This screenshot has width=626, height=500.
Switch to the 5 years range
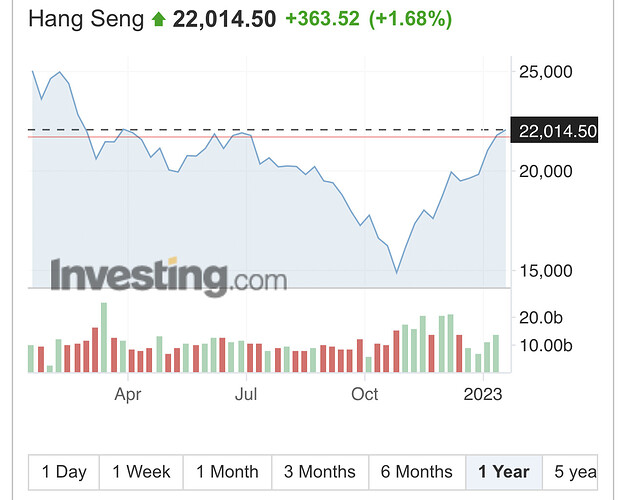pos(576,472)
